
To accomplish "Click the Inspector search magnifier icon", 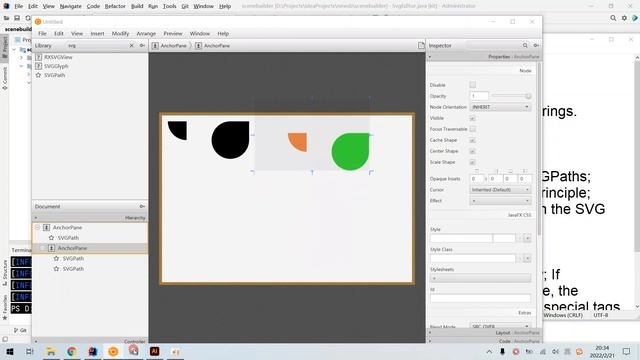I will coord(525,46).
